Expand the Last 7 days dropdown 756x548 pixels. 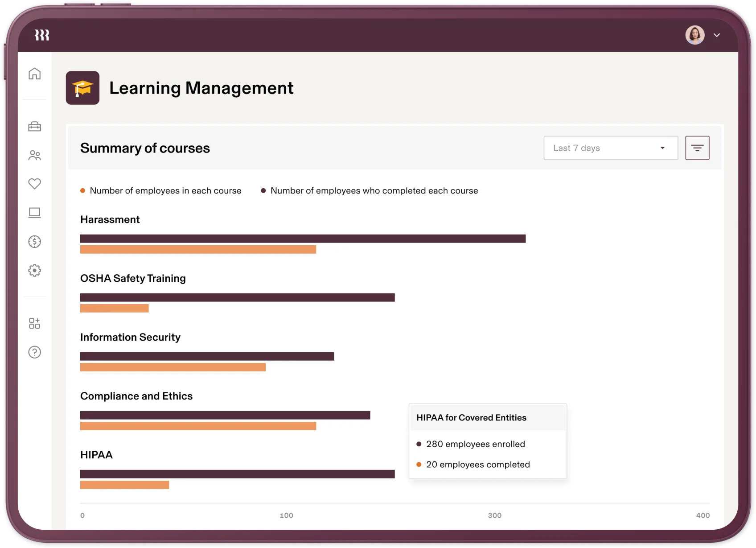click(611, 148)
